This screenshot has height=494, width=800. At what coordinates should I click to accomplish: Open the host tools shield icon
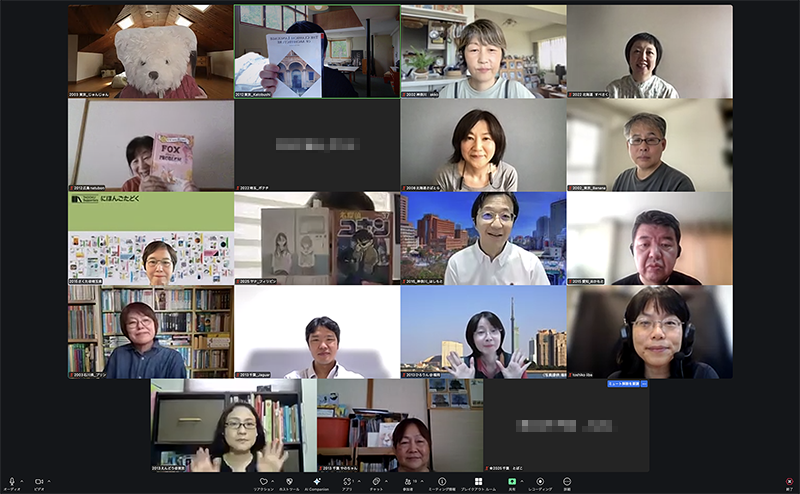point(289,481)
